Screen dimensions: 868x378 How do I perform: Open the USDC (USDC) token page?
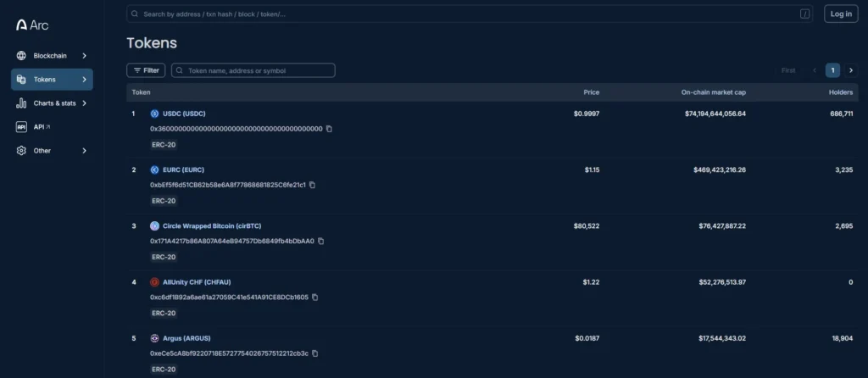[184, 114]
